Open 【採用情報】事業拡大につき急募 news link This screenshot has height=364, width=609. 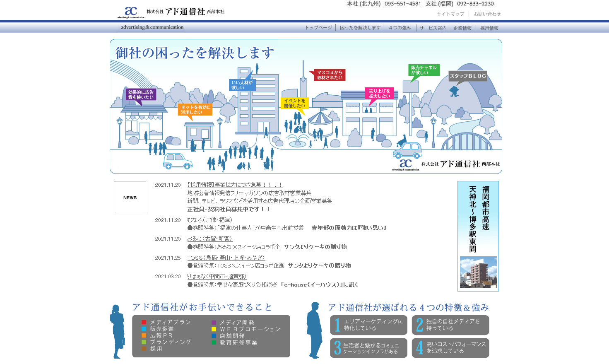(x=235, y=185)
